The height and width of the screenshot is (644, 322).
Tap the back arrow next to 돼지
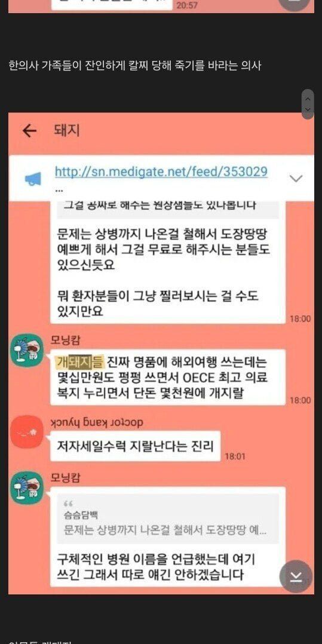coord(29,131)
